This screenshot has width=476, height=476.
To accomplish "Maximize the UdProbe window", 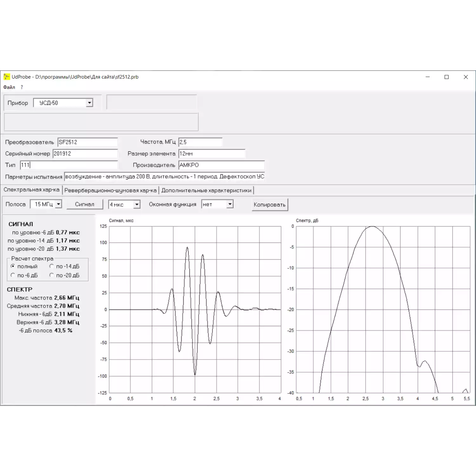I will tap(446, 77).
